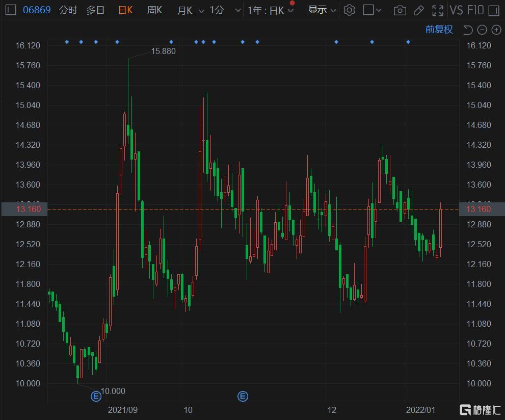
Task: Select the pencil drawing tool
Action: (x=418, y=11)
